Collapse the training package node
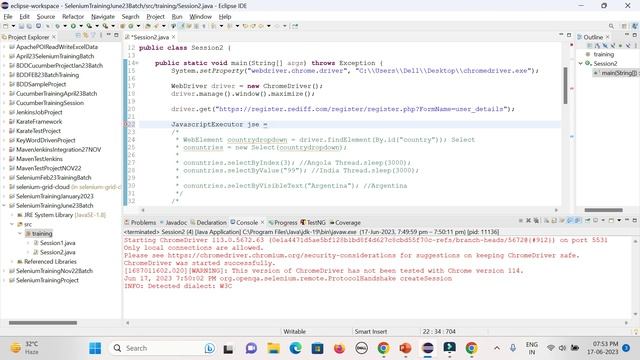Viewport: 640px width, 360px height. (20, 233)
